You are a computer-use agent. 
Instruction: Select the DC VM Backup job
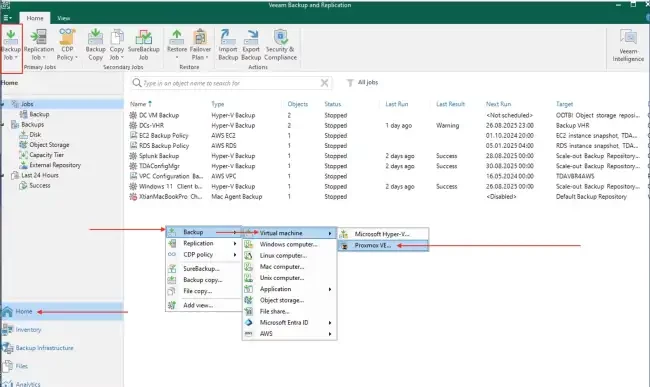(386, 115)
